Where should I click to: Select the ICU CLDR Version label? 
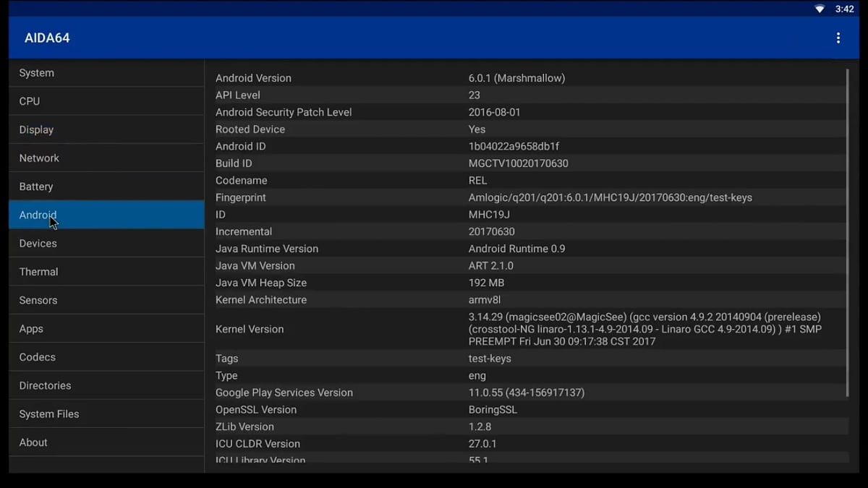258,444
